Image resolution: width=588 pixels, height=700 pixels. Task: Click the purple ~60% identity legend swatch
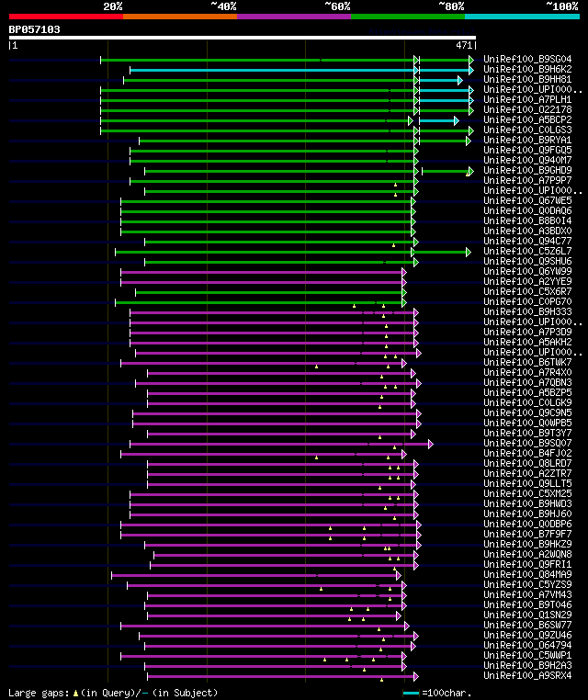point(294,17)
